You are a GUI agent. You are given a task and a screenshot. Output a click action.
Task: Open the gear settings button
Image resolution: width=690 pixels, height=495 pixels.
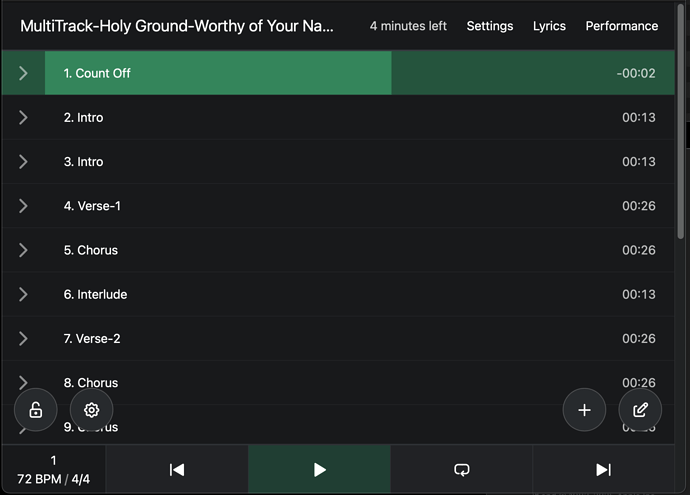(x=92, y=410)
